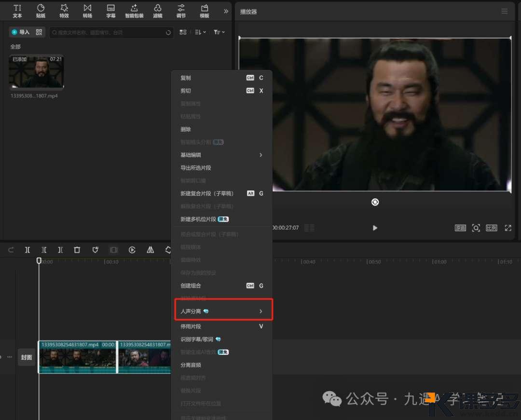Select the first timeline clip 13395308254831807.mp4
The image size is (521, 420).
pyautogui.click(x=78, y=357)
